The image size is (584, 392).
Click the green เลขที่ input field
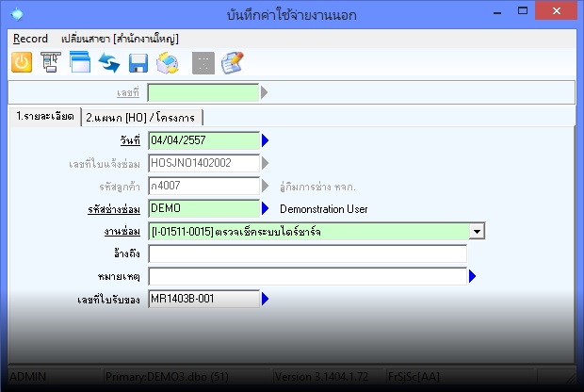pyautogui.click(x=203, y=92)
